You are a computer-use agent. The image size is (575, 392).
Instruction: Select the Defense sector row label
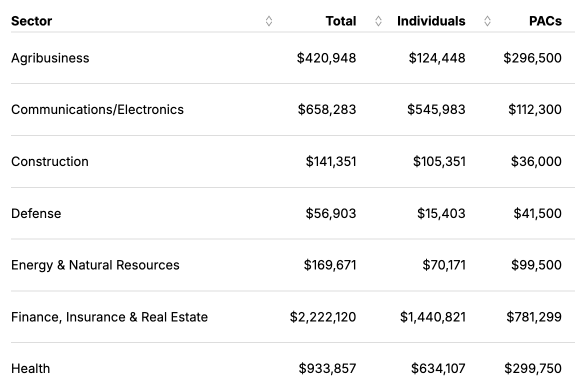[x=36, y=213]
